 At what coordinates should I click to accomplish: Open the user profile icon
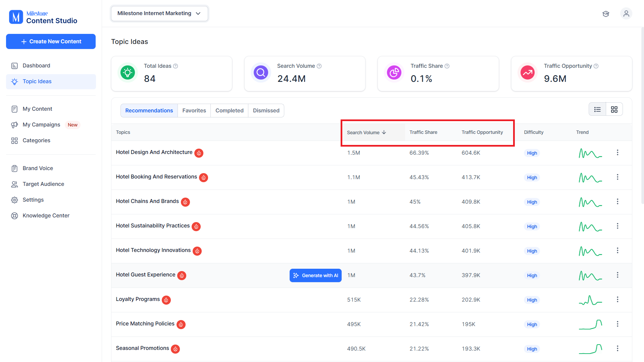pos(626,14)
